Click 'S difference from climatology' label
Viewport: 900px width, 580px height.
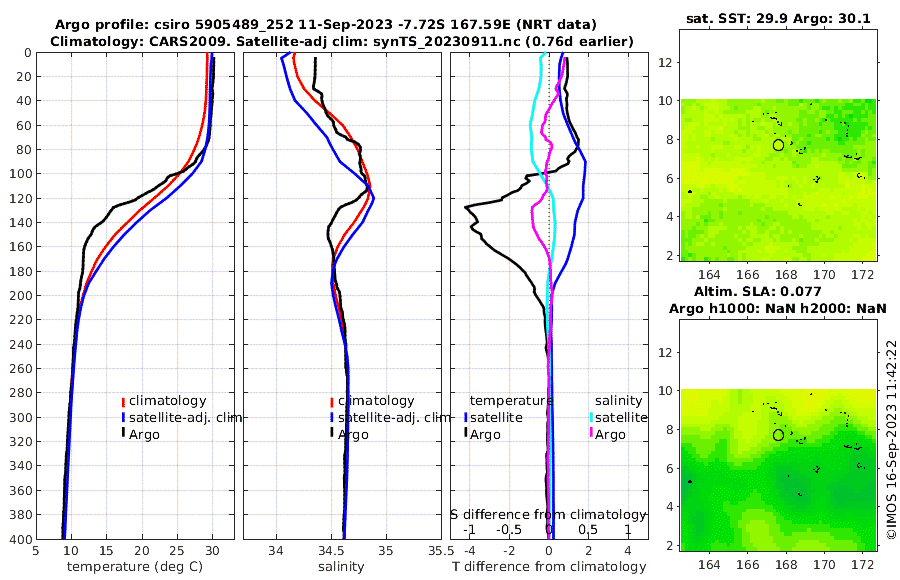pyautogui.click(x=548, y=514)
